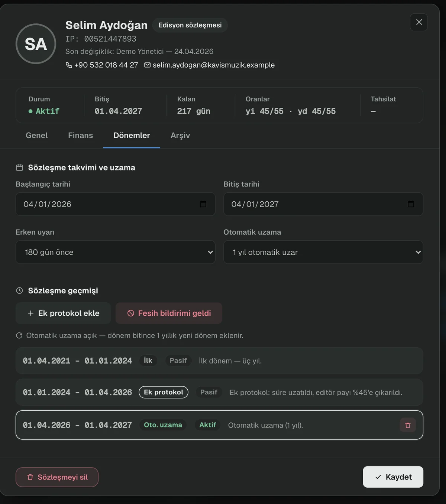Click the phone icon beside +90 532 number
Screen dimensions: 446x504
coord(69,65)
